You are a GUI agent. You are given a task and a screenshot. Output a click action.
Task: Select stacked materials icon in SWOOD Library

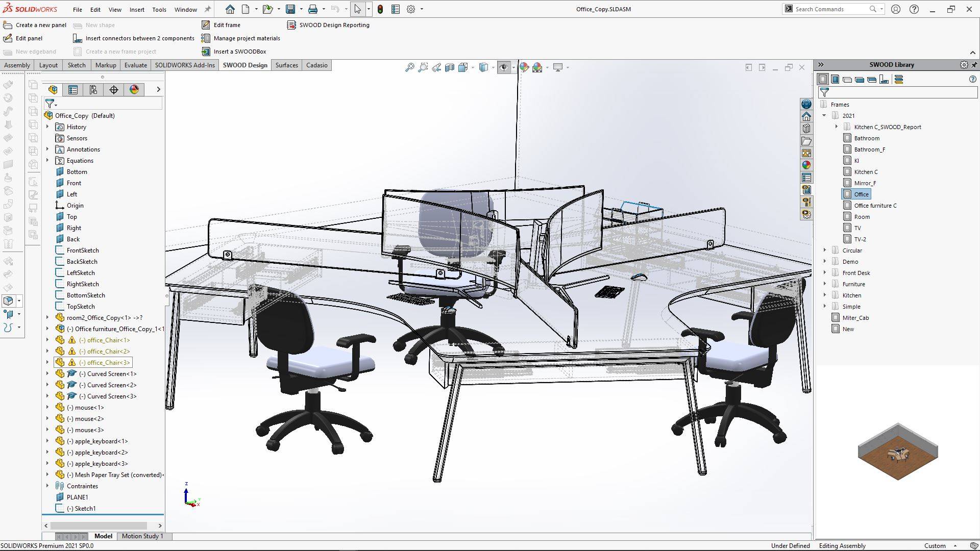click(x=899, y=79)
